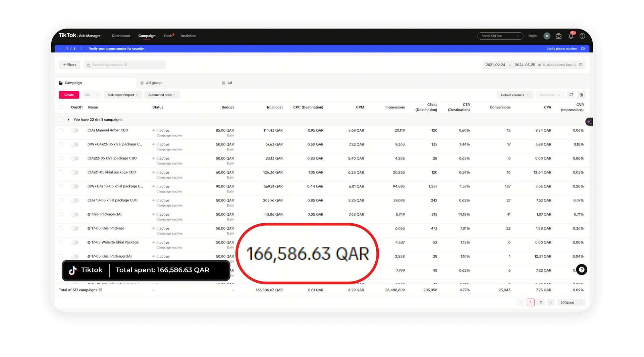Viewport: 644px width, 357px height.
Task: Expand the 22 draft campaigns row
Action: [68, 120]
